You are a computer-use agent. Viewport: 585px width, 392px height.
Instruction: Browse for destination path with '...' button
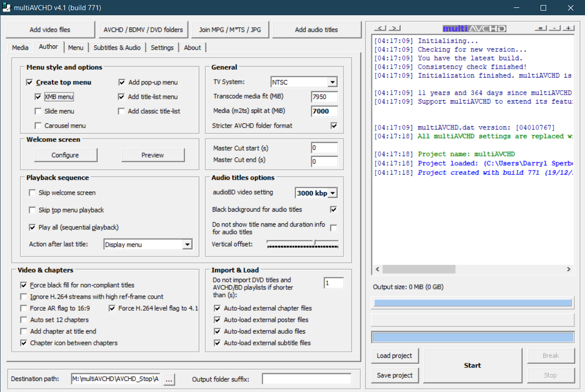click(x=169, y=380)
